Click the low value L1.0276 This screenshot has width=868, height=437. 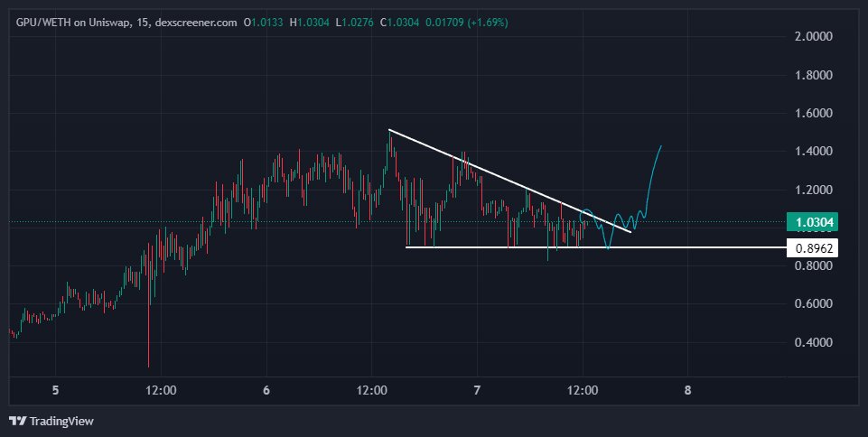(354, 23)
